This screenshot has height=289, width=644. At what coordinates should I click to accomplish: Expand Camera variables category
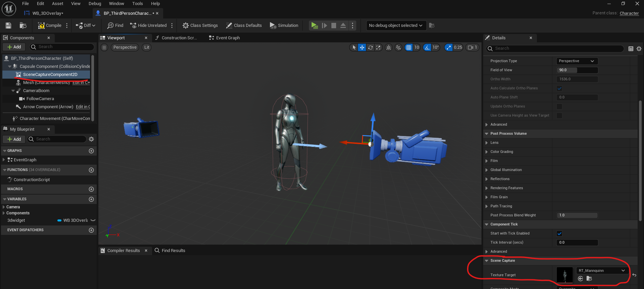coord(4,207)
